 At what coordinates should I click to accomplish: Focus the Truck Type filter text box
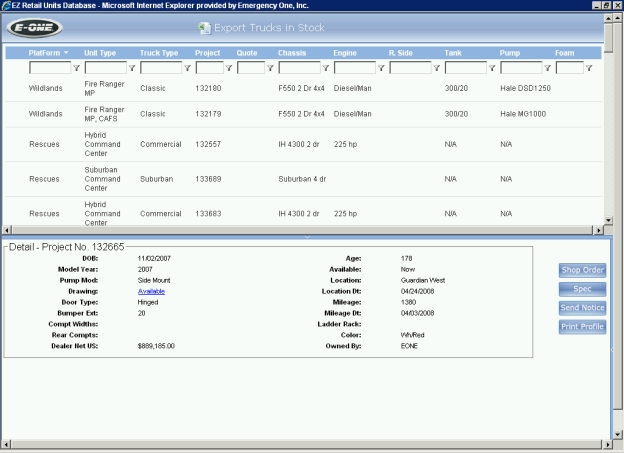click(161, 68)
